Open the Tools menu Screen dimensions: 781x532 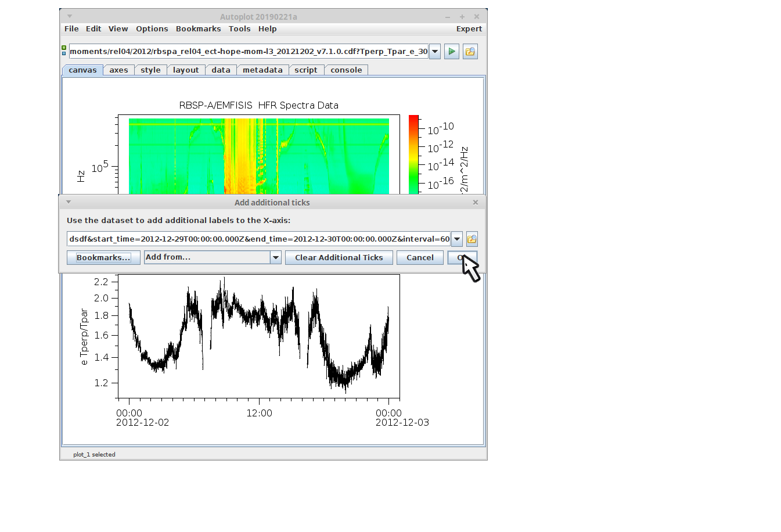click(x=239, y=29)
